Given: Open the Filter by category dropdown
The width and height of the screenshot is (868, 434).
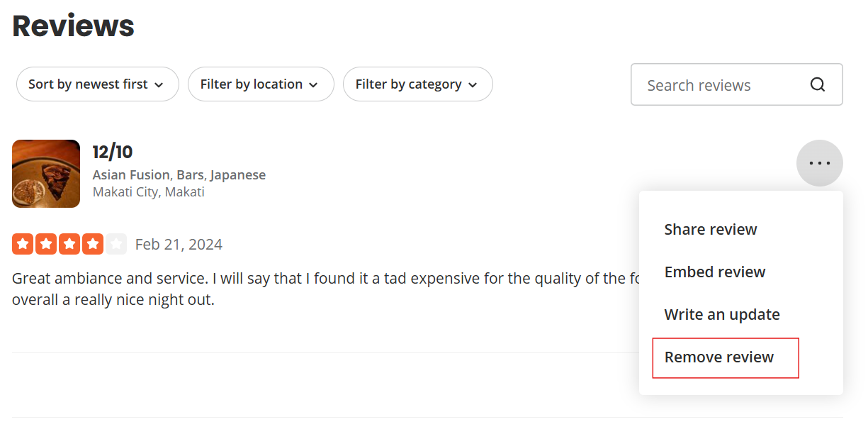Looking at the screenshot, I should [x=417, y=84].
